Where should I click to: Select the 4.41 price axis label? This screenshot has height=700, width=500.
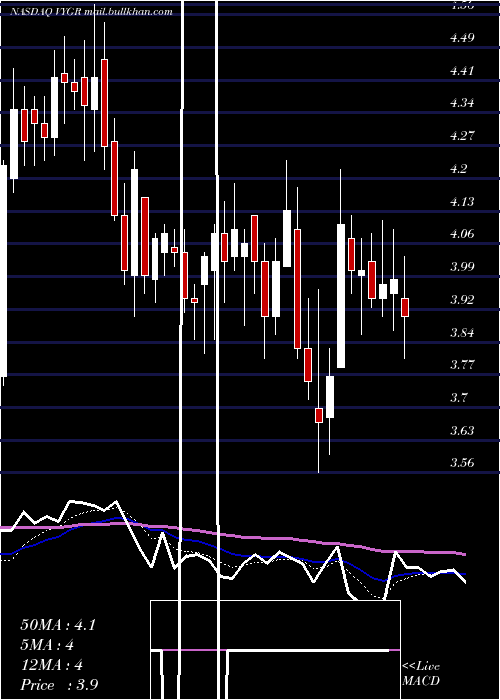[462, 71]
